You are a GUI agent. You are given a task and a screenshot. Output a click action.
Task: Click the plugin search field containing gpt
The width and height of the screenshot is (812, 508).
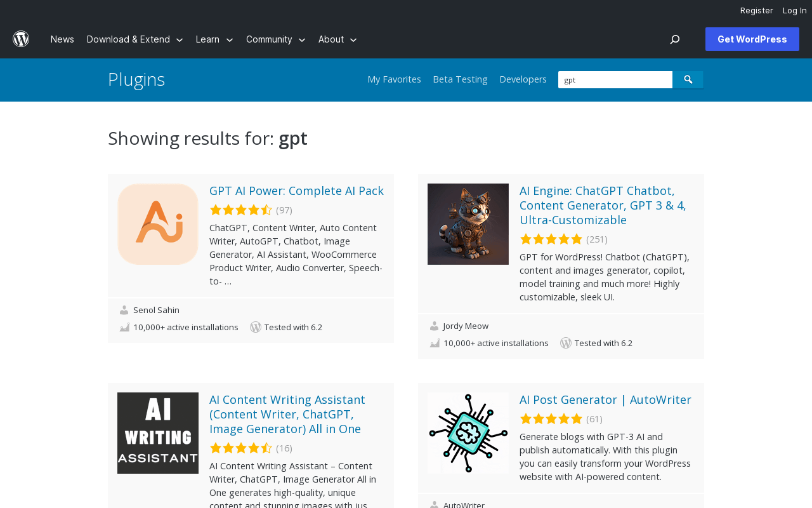click(615, 79)
